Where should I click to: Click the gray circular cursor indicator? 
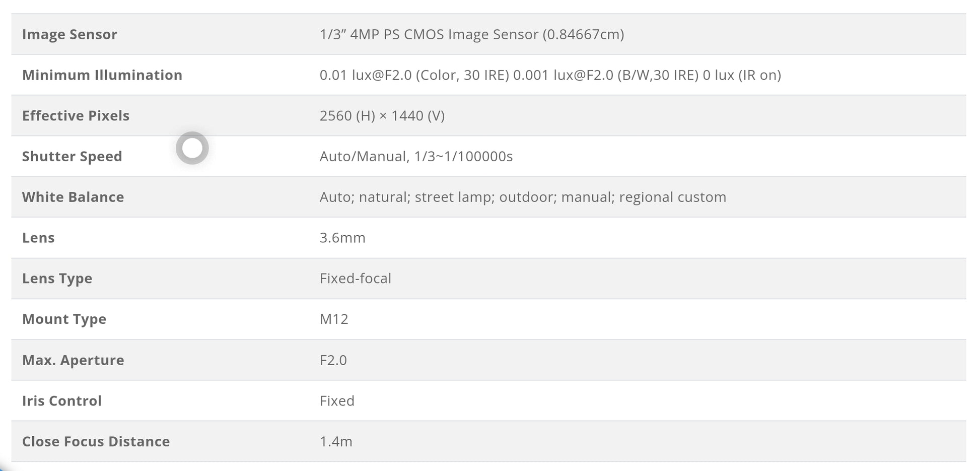192,148
